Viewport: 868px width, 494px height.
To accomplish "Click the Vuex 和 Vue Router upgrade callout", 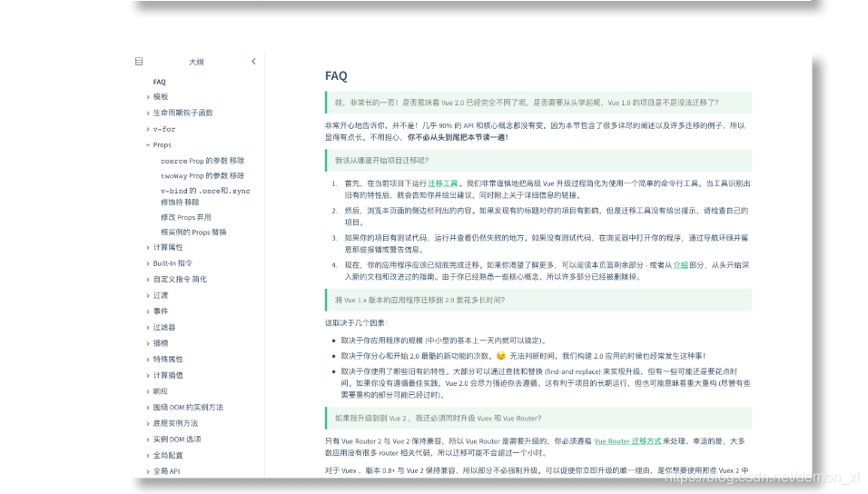I will pos(538,418).
